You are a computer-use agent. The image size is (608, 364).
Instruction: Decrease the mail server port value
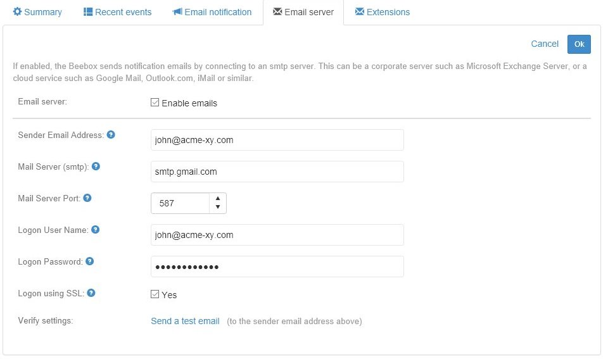[218, 207]
